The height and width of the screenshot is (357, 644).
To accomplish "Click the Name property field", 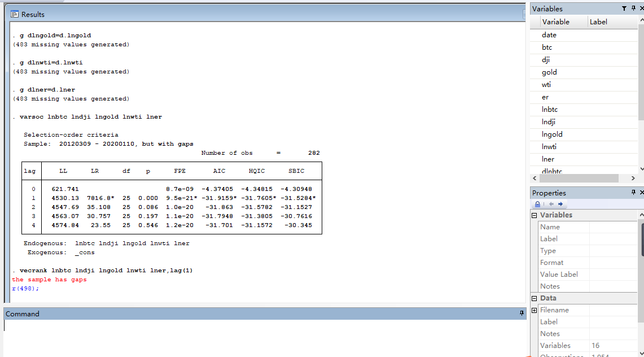I will (x=613, y=227).
